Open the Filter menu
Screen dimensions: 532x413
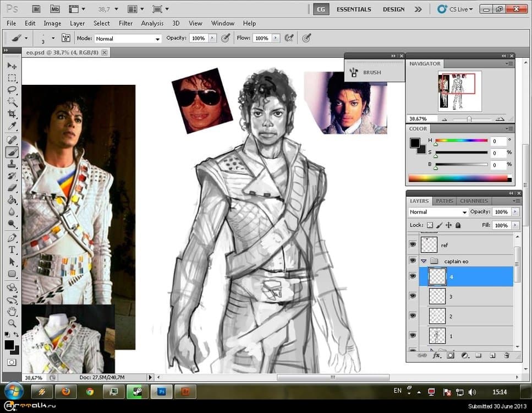tap(125, 23)
